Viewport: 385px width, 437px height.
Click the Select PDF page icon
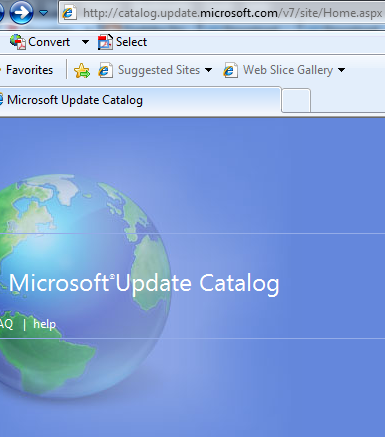pyautogui.click(x=105, y=42)
